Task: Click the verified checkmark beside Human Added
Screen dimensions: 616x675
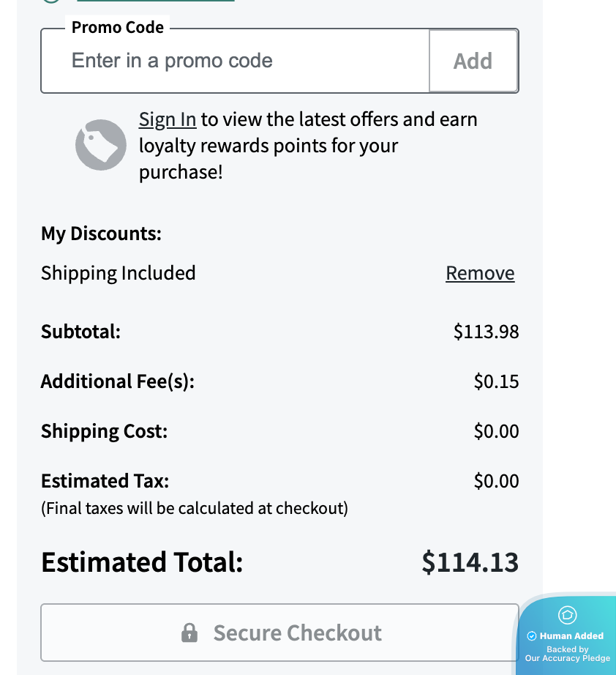Action: click(x=532, y=636)
